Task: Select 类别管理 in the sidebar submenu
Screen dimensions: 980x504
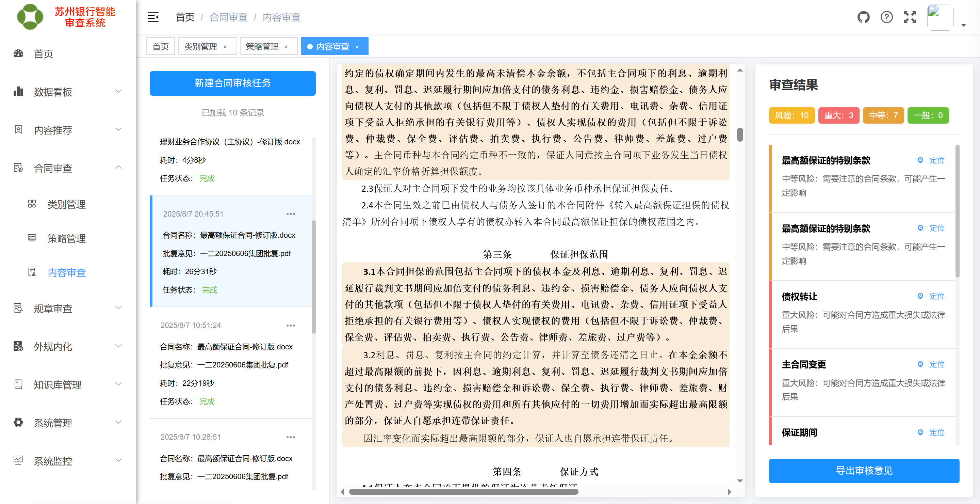Action: pyautogui.click(x=67, y=204)
